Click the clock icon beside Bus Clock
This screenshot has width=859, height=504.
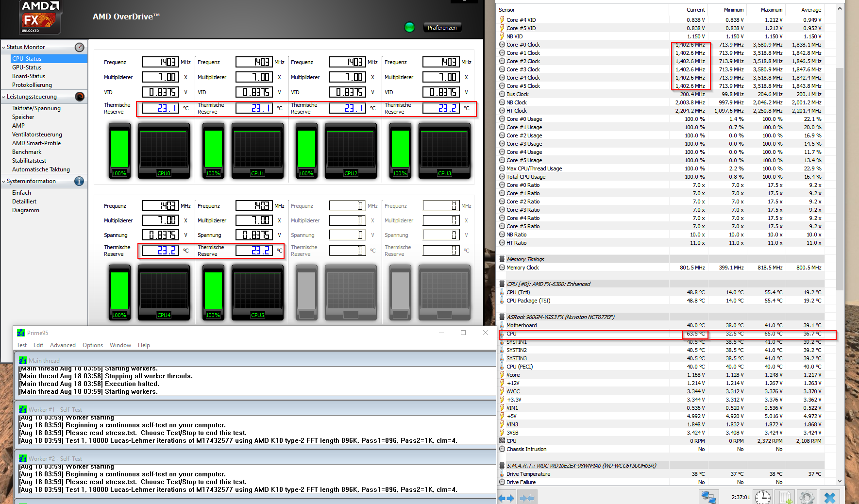coord(502,94)
